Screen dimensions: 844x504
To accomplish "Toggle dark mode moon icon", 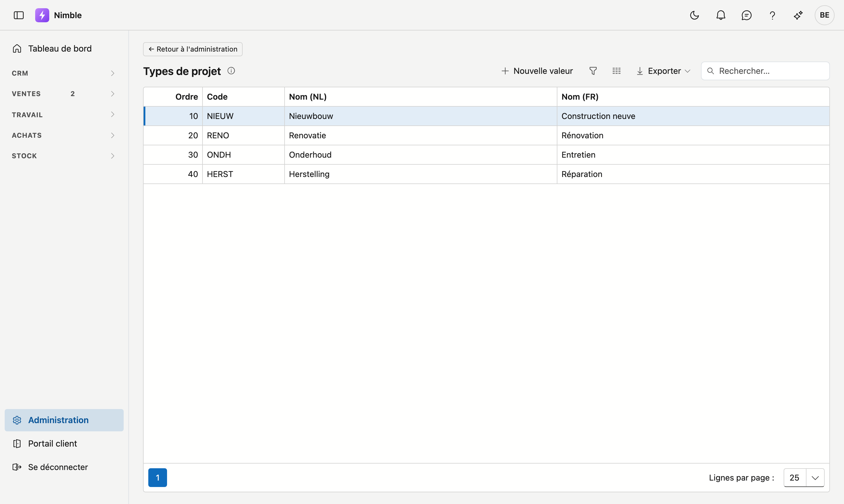I will coord(695,15).
